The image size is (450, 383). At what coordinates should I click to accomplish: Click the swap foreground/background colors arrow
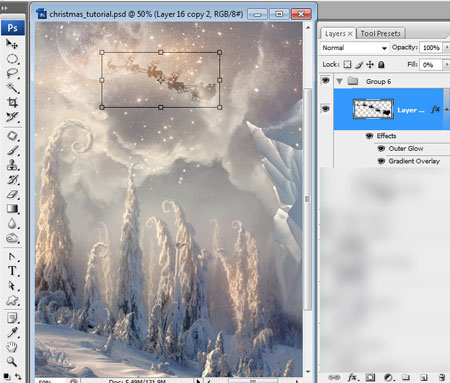coord(18,377)
